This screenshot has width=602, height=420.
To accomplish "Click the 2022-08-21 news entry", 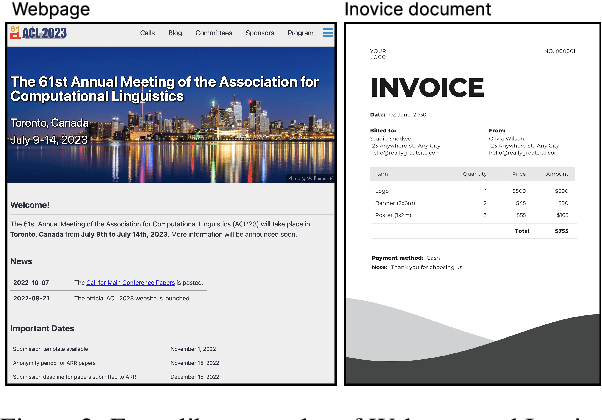I will pos(32,298).
